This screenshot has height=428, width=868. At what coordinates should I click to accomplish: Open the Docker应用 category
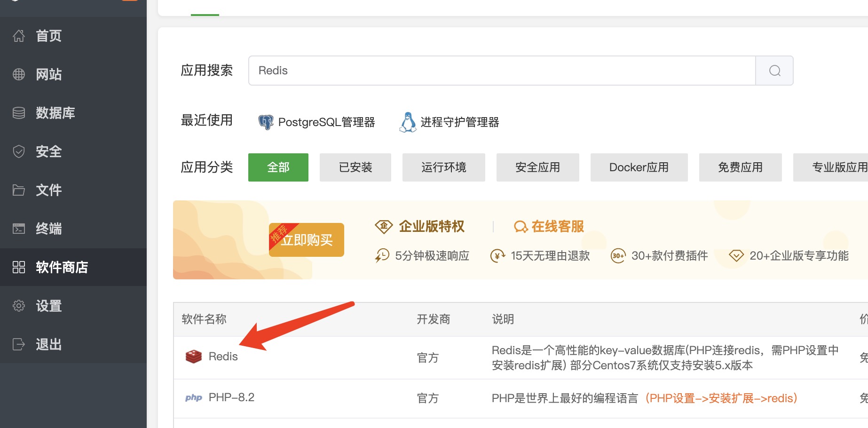point(639,167)
